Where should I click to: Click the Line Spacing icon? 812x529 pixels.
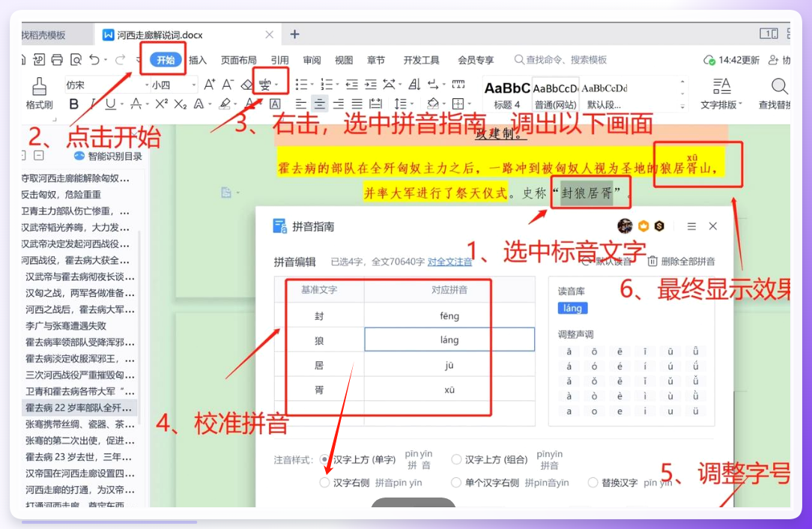click(x=400, y=104)
